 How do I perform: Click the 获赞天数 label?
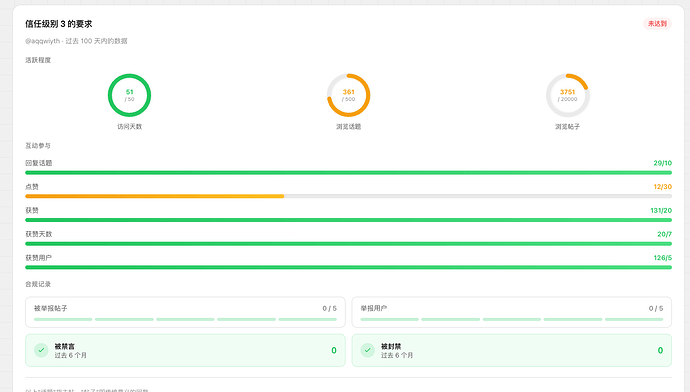click(x=39, y=234)
